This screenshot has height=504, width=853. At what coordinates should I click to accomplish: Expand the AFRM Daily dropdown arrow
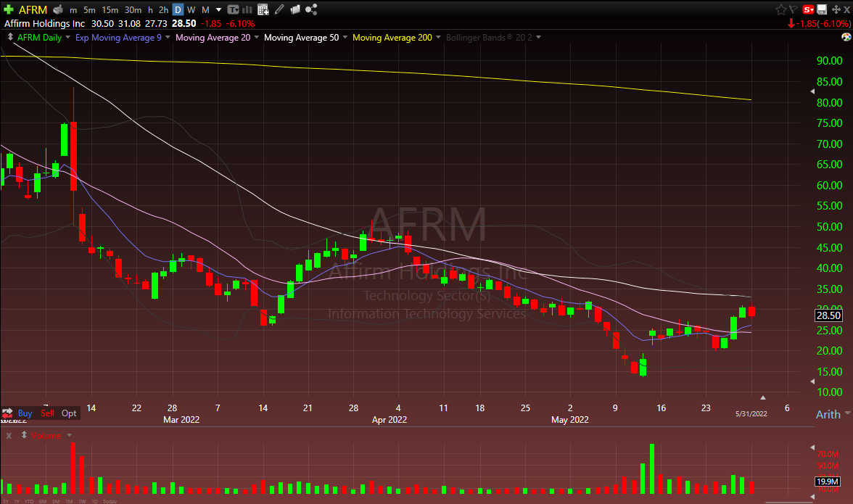click(67, 38)
